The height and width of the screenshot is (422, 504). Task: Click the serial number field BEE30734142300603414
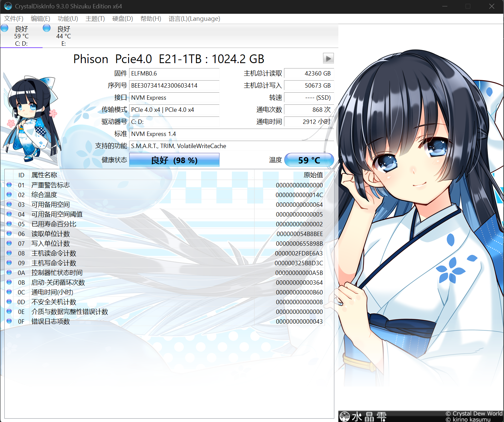pos(174,86)
